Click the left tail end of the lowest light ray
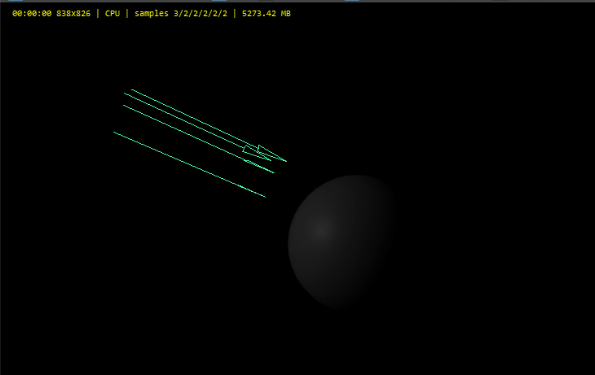Image resolution: width=595 pixels, height=375 pixels. coord(114,132)
